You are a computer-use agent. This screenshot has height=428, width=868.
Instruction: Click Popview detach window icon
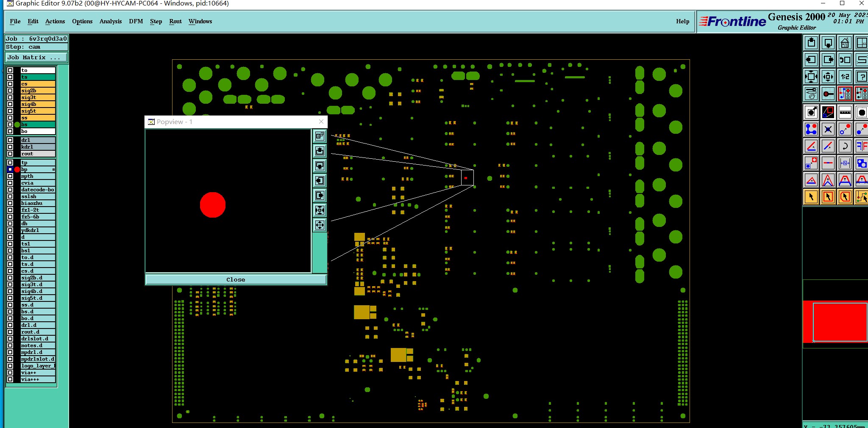point(320,136)
